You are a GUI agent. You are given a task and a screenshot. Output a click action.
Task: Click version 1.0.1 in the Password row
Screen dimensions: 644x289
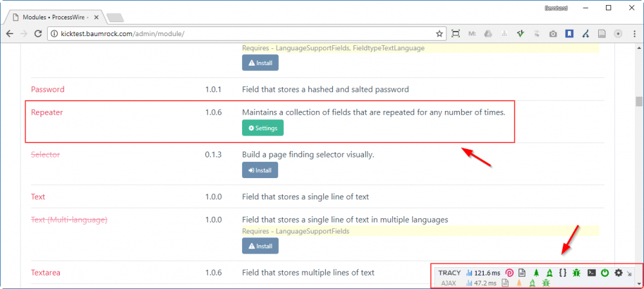214,89
